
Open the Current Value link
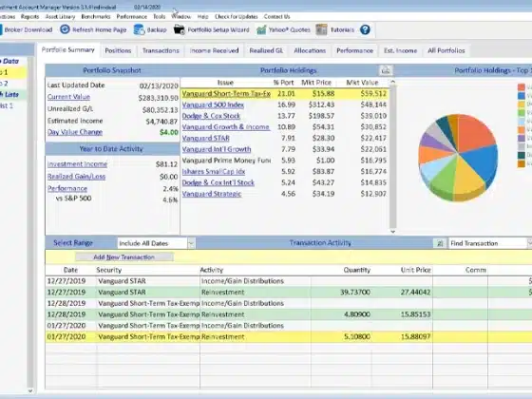click(x=68, y=97)
